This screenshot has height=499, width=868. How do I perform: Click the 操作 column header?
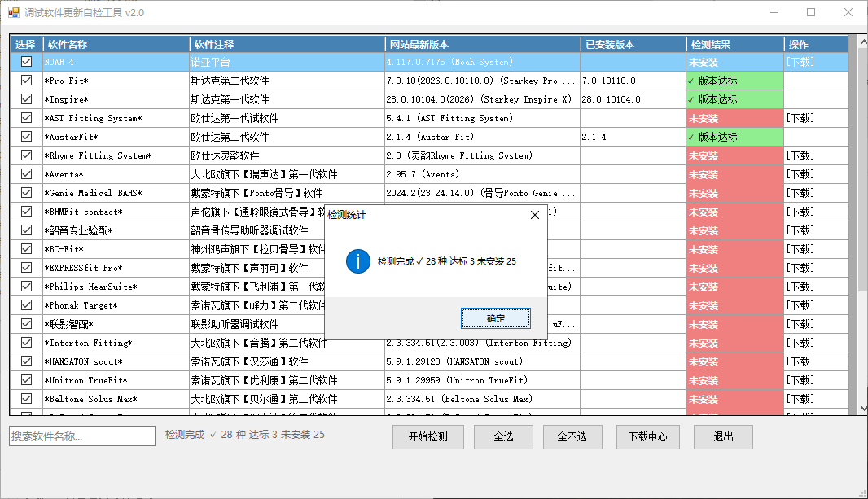(817, 44)
